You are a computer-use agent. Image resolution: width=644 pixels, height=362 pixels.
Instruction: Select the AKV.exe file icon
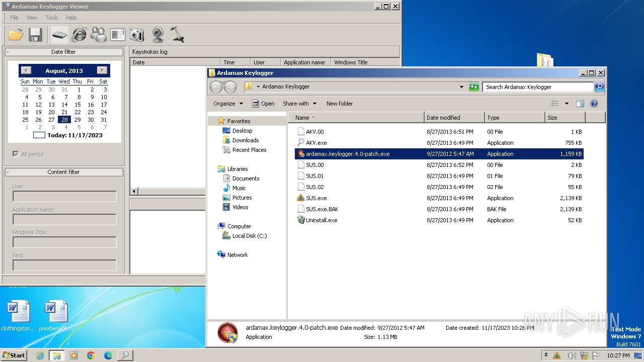pyautogui.click(x=301, y=143)
